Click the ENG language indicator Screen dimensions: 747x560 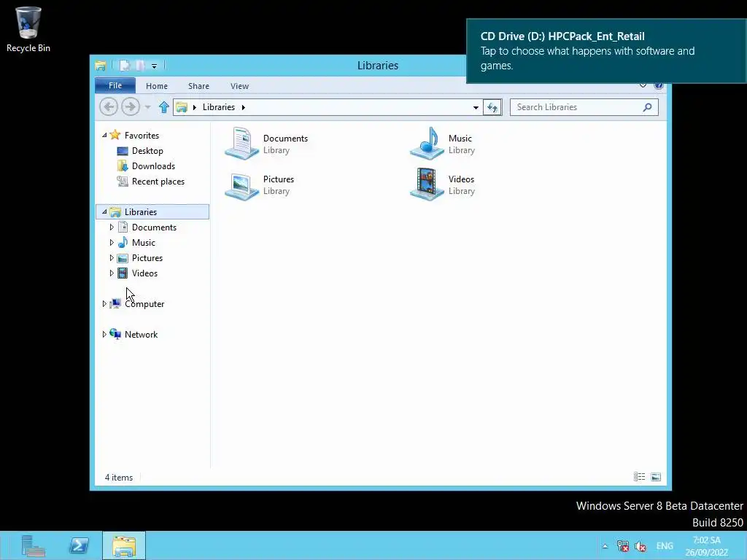665,546
